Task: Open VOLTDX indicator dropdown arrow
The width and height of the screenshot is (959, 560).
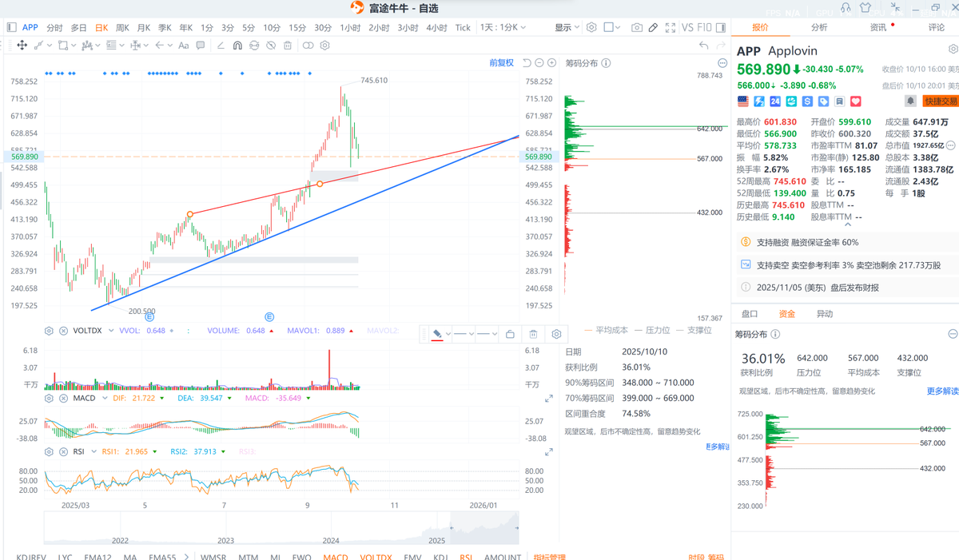Action: [x=109, y=331]
